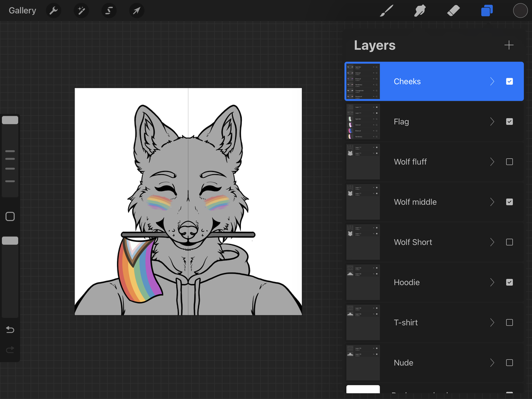
Task: Expand the Wolf fluff group chevron
Action: tap(492, 162)
